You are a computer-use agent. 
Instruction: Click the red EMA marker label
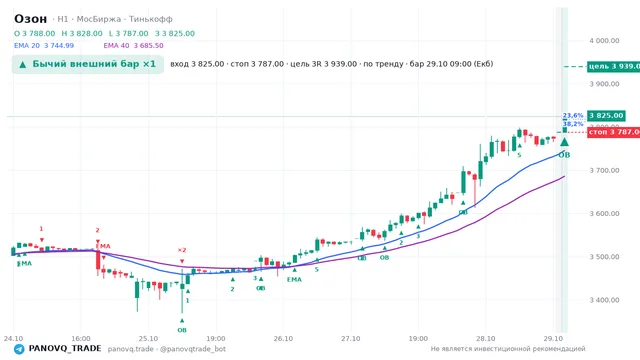tap(103, 246)
